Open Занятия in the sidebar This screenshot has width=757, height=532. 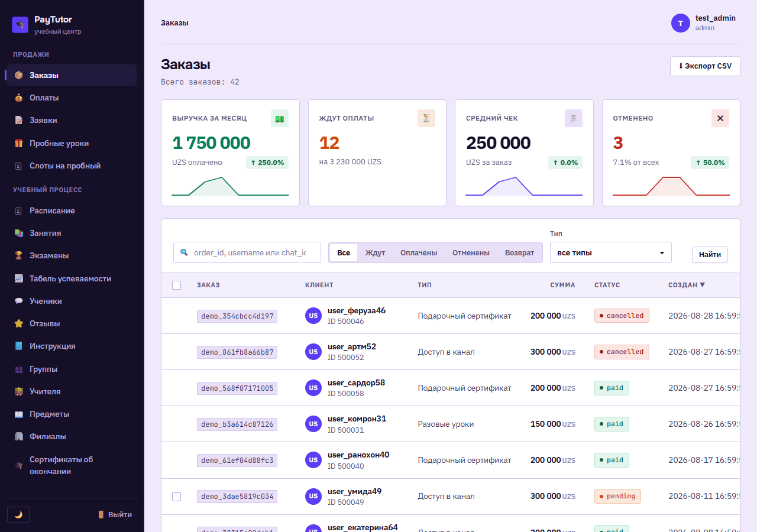point(72,233)
